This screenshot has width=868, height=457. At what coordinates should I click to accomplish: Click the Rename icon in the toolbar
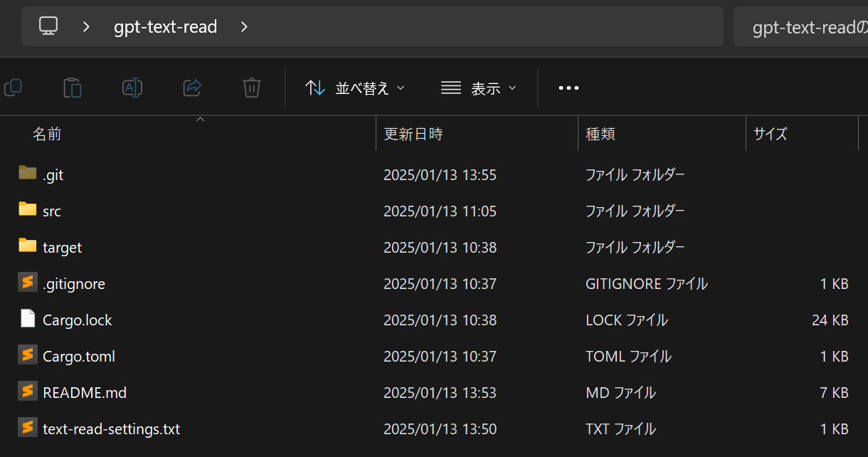132,88
